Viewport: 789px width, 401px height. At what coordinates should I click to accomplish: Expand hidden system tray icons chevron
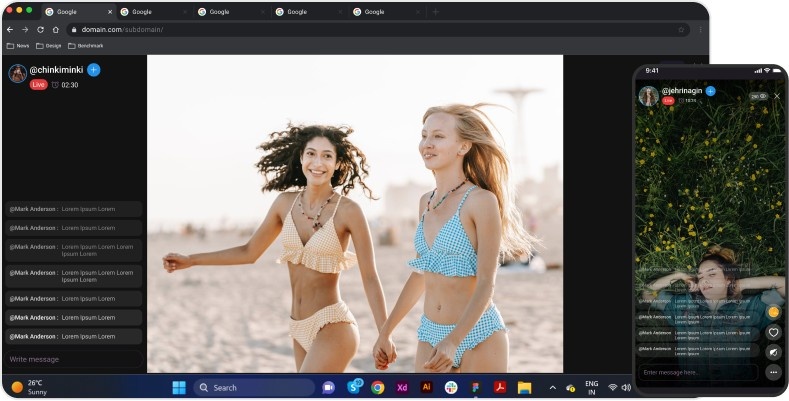[x=553, y=387]
